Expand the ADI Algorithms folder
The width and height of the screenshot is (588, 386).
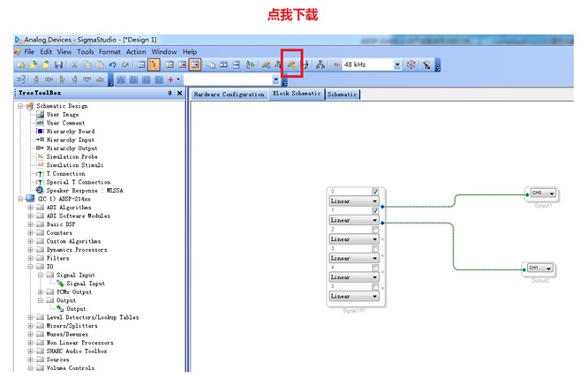30,207
